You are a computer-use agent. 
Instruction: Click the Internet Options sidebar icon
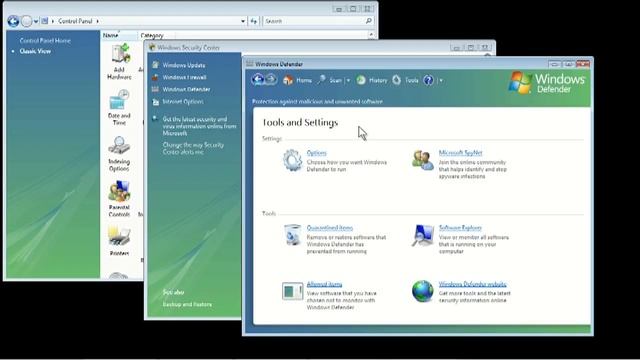coord(156,102)
